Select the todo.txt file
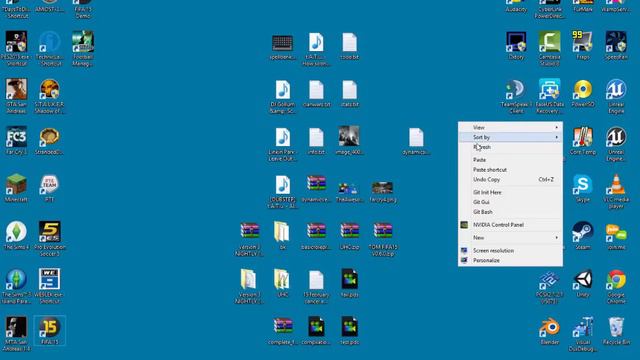This screenshot has width=640, height=360. pyautogui.click(x=349, y=45)
